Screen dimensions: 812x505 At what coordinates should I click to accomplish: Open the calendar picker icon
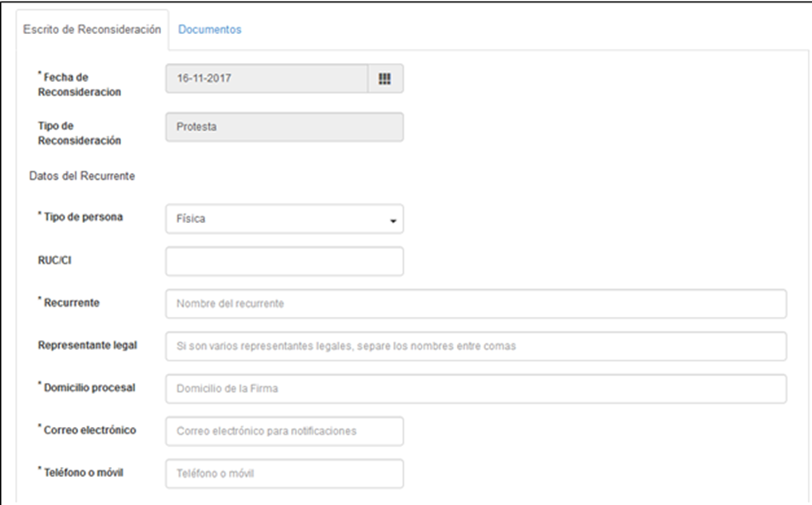385,79
